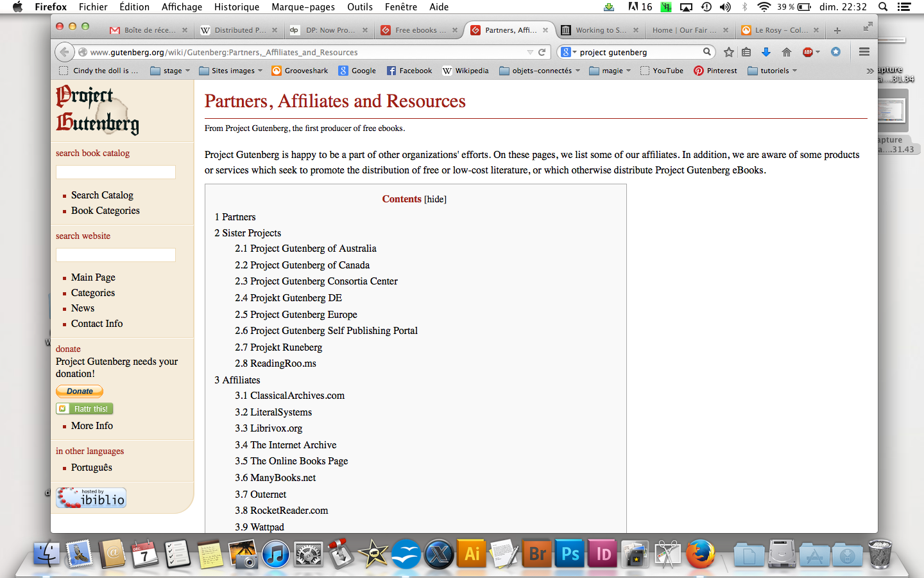Open the Book Categories link
Image resolution: width=924 pixels, height=578 pixels.
coord(105,211)
